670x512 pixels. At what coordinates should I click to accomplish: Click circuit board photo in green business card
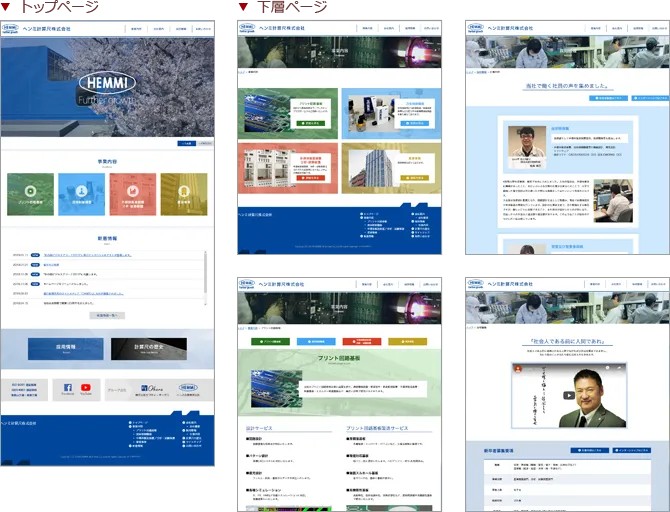[x=267, y=113]
